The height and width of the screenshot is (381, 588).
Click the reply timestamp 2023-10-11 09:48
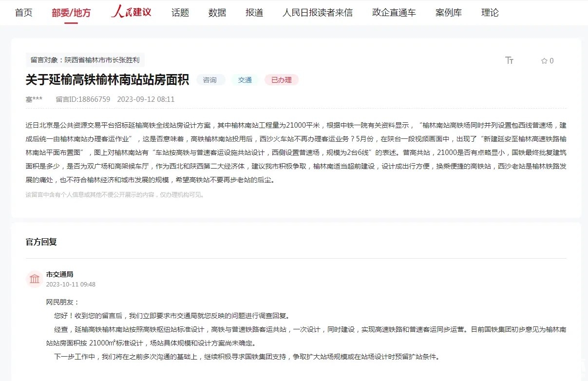[x=71, y=285]
